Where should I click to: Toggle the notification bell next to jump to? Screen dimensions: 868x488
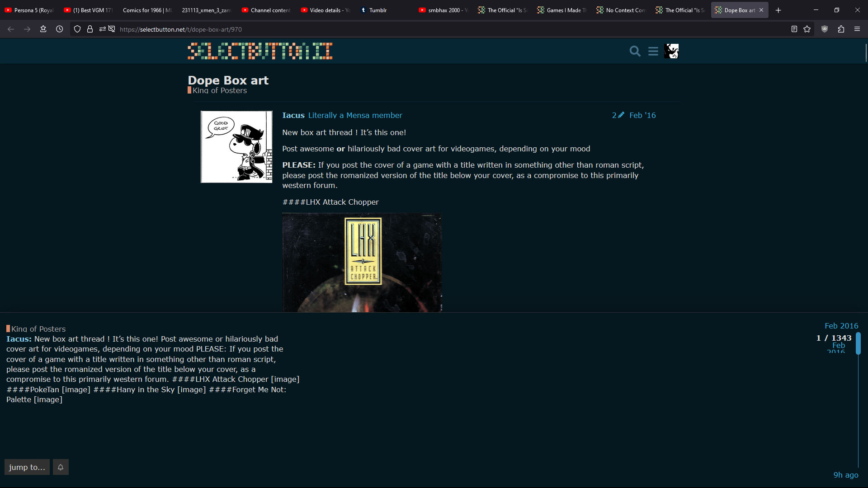(61, 467)
